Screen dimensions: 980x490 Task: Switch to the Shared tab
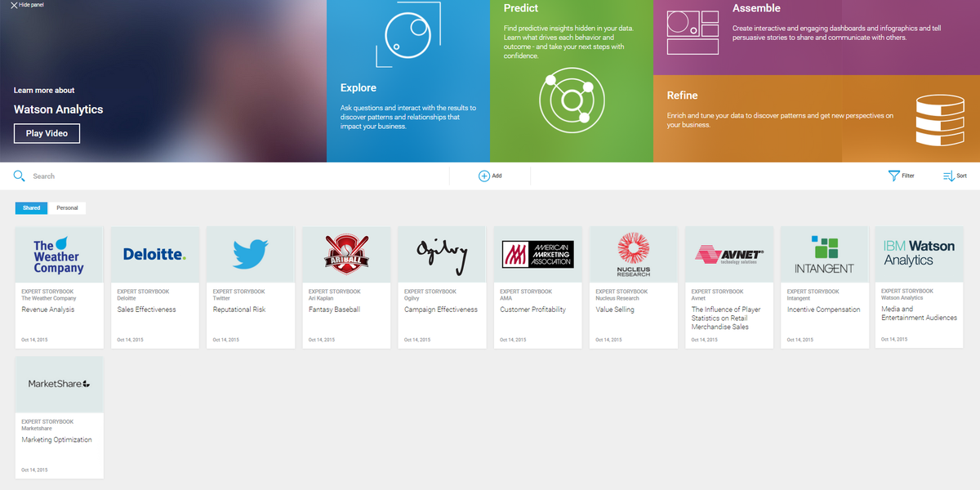31,208
